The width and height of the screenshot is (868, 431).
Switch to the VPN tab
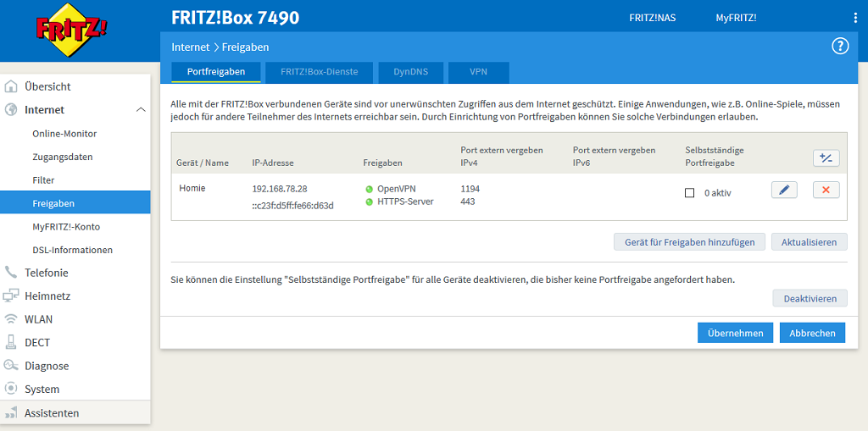click(x=478, y=72)
